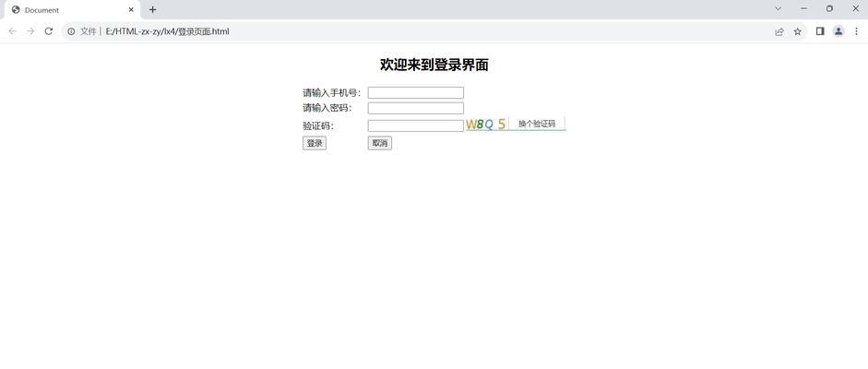Focus the verification code input field

coord(416,126)
